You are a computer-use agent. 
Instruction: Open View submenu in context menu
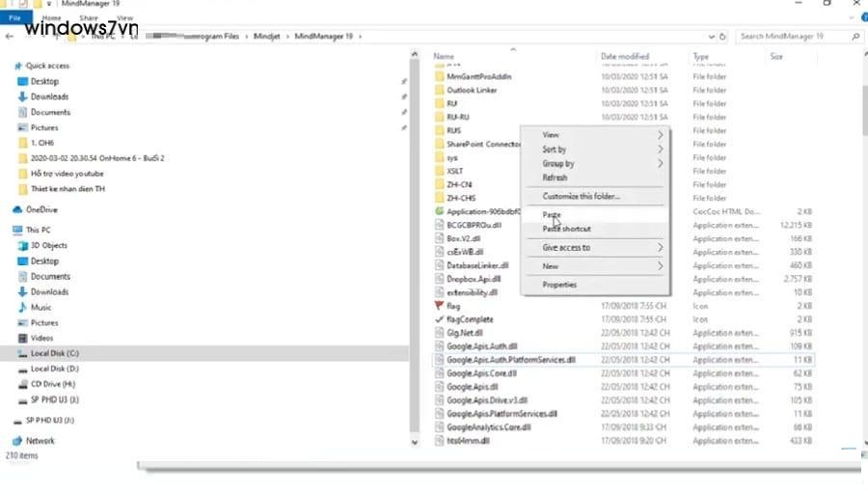click(596, 135)
